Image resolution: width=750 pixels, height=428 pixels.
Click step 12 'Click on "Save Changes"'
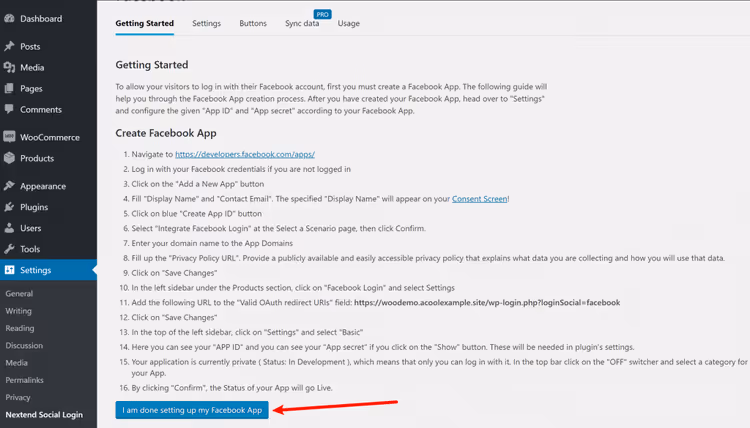coord(174,318)
